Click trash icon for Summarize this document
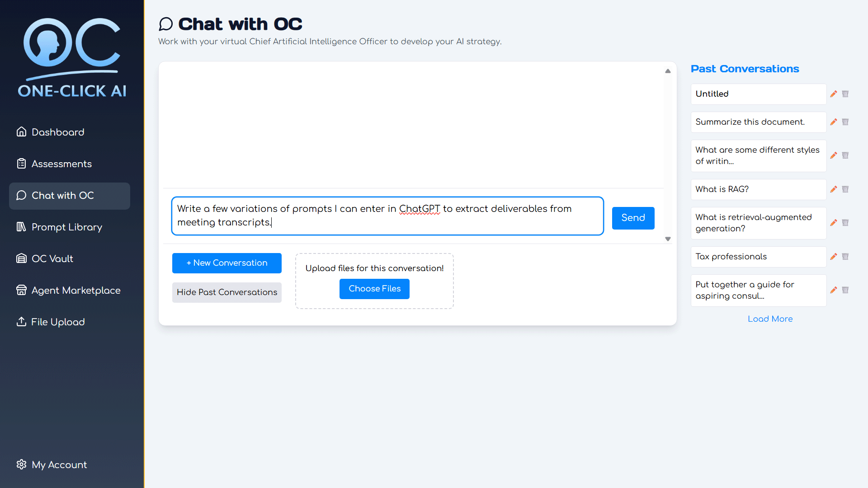 click(x=845, y=122)
